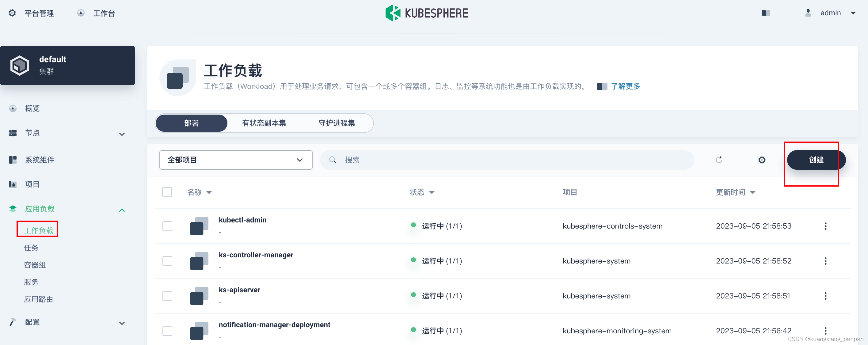Click the notification-manager-deployment icon
Image resolution: width=868 pixels, height=345 pixels.
[x=199, y=331]
